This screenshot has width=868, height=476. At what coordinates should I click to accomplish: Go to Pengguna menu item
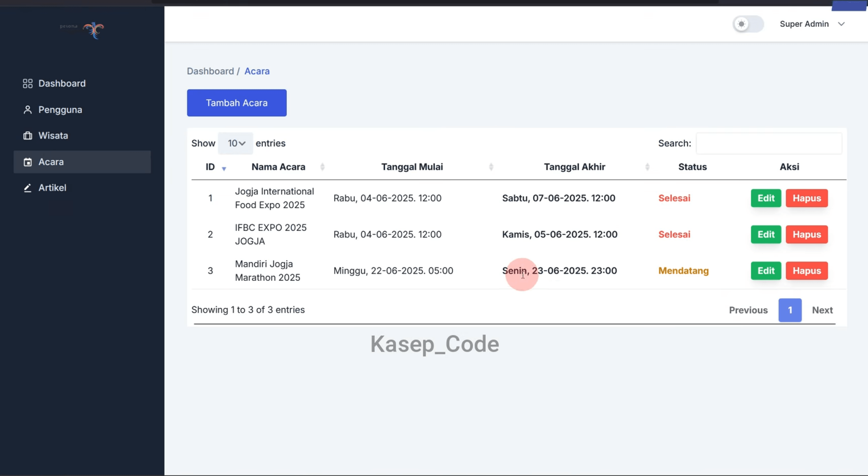coord(82,110)
